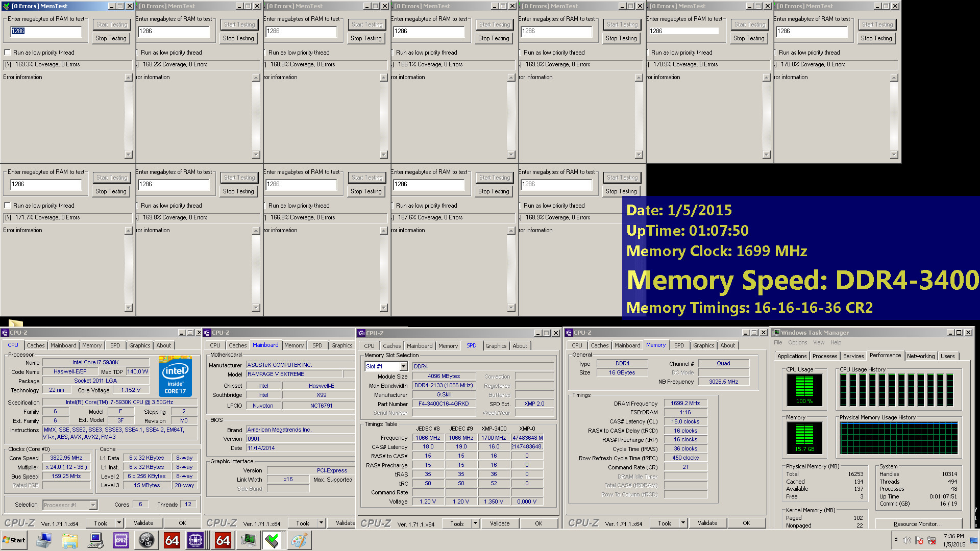Click the CPU-Z purple taskbar icon
Viewport: 980px width, 551px height.
pos(121,540)
